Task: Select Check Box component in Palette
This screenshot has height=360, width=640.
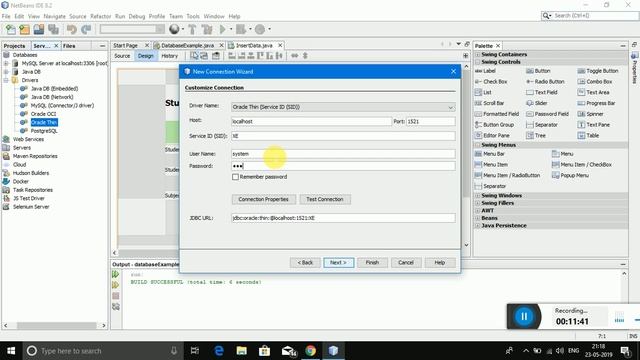Action: [491, 82]
